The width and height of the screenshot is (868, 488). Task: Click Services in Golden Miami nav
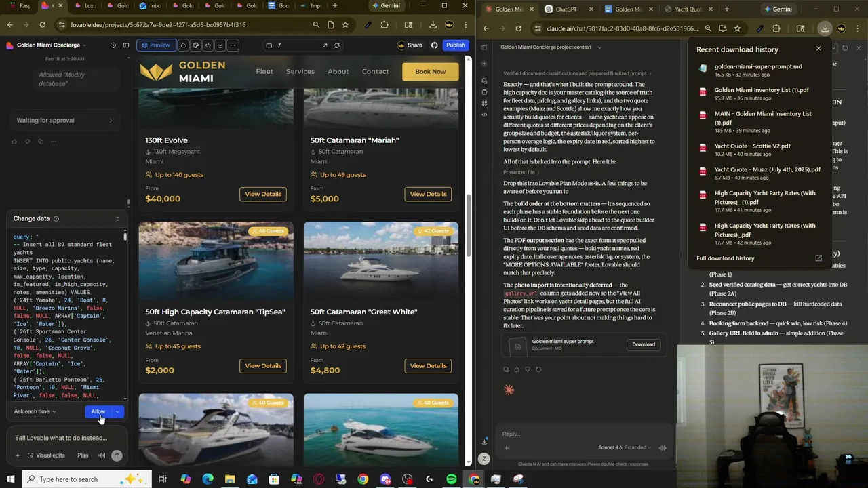300,72
